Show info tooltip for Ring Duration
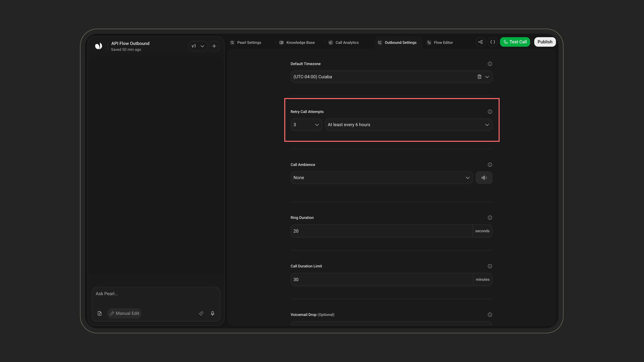The width and height of the screenshot is (644, 362). 490,218
